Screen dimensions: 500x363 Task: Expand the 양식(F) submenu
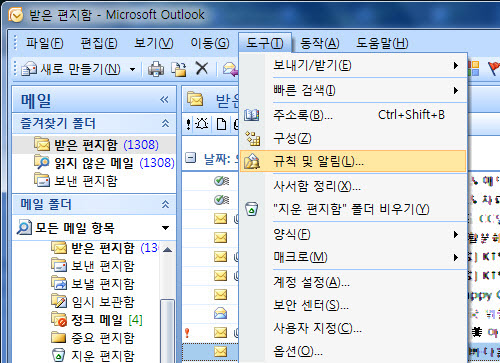353,234
